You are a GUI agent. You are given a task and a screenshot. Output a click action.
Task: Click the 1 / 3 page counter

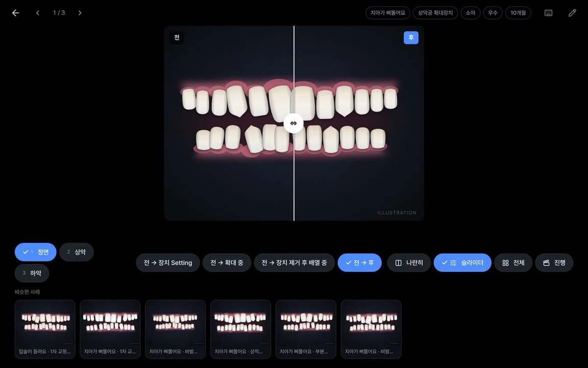(59, 13)
